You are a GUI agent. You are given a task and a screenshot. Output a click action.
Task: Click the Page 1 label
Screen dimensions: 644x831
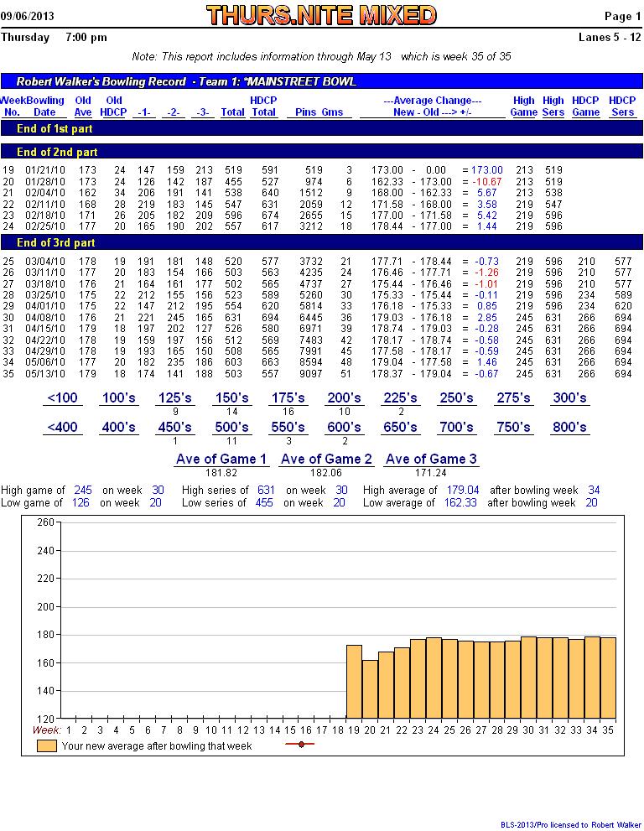(623, 17)
